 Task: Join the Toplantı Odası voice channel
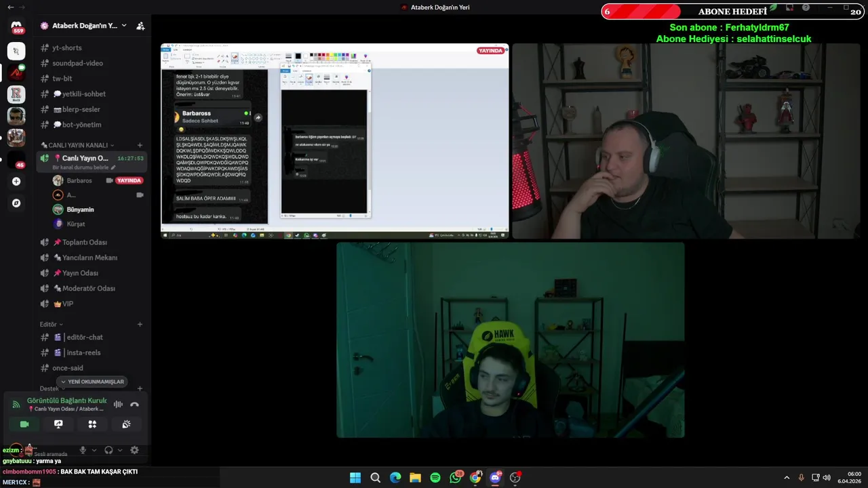click(x=92, y=242)
